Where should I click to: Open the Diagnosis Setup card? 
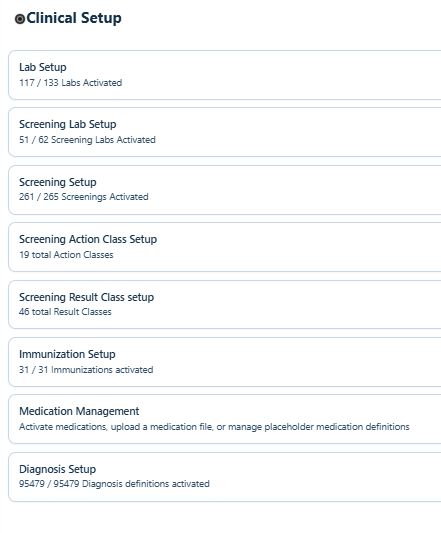click(225, 477)
